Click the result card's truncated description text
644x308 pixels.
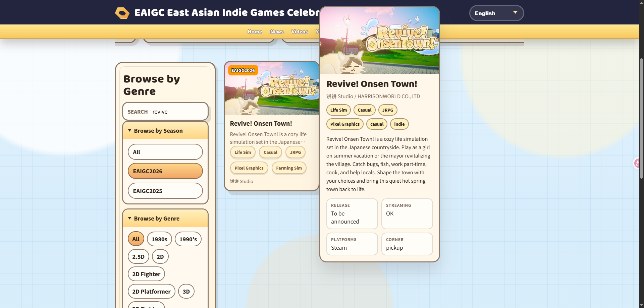[268, 138]
